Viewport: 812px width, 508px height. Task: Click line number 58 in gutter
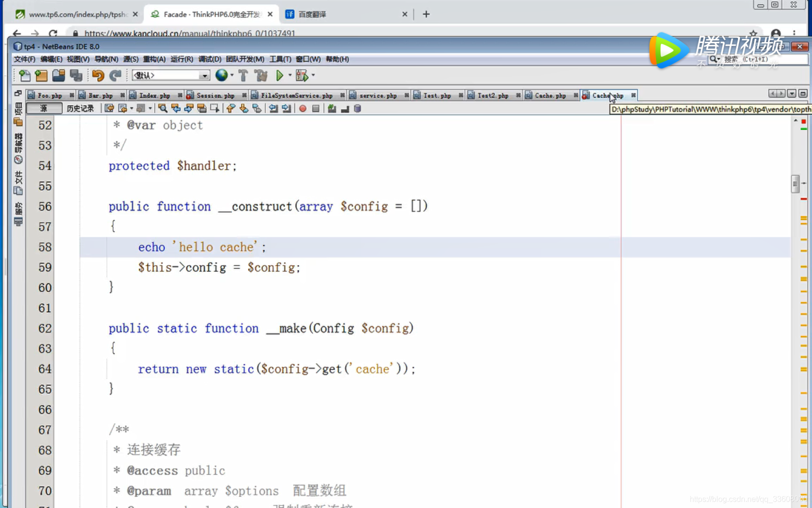(45, 247)
